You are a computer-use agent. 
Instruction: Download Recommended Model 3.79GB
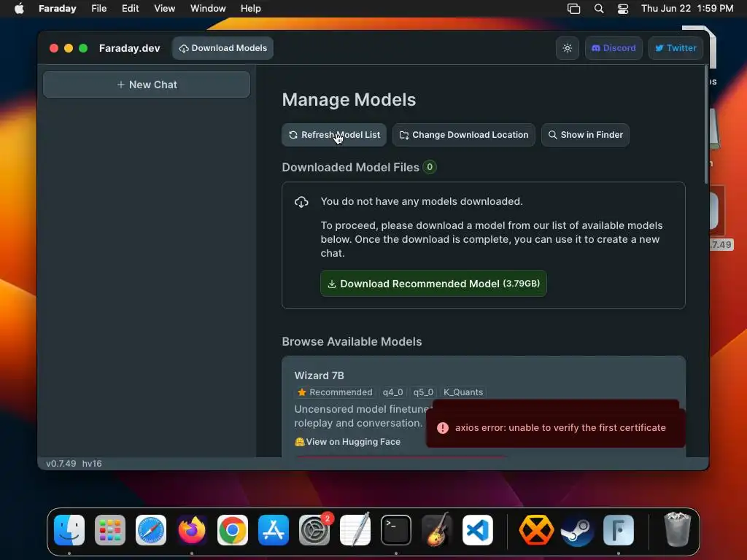(x=433, y=284)
